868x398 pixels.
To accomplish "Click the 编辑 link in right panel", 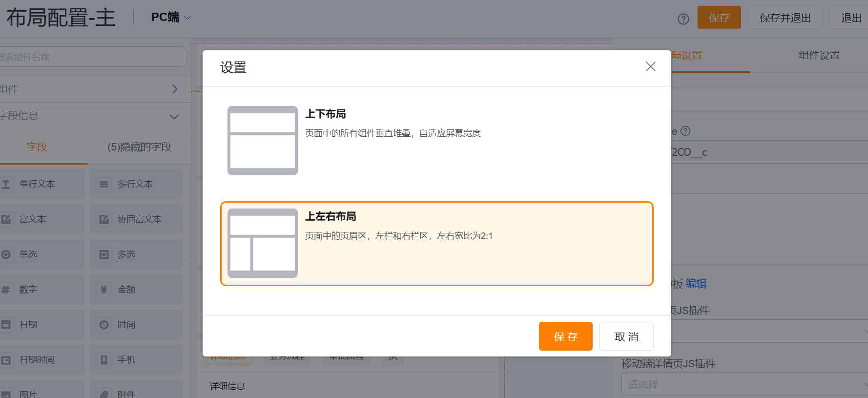I will tap(696, 284).
